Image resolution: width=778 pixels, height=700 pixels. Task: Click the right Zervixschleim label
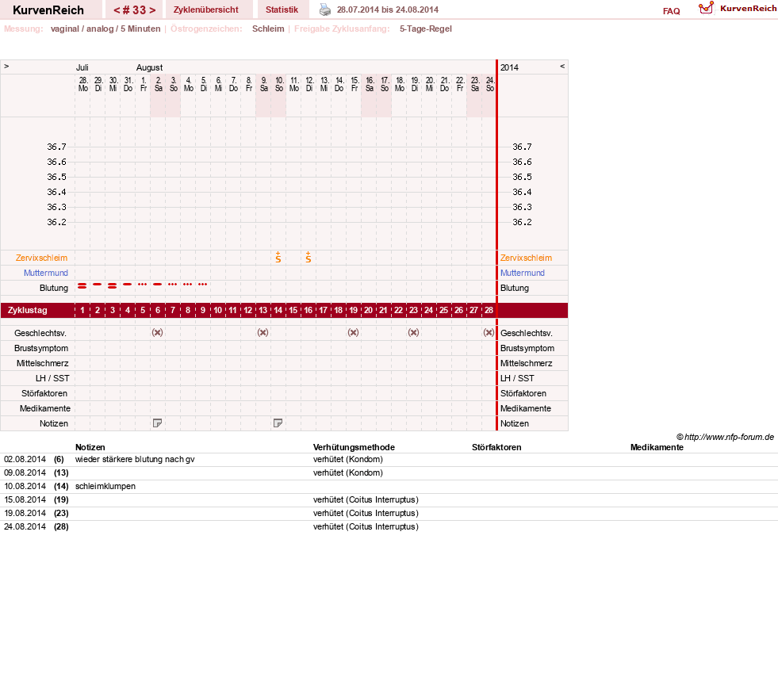526,258
